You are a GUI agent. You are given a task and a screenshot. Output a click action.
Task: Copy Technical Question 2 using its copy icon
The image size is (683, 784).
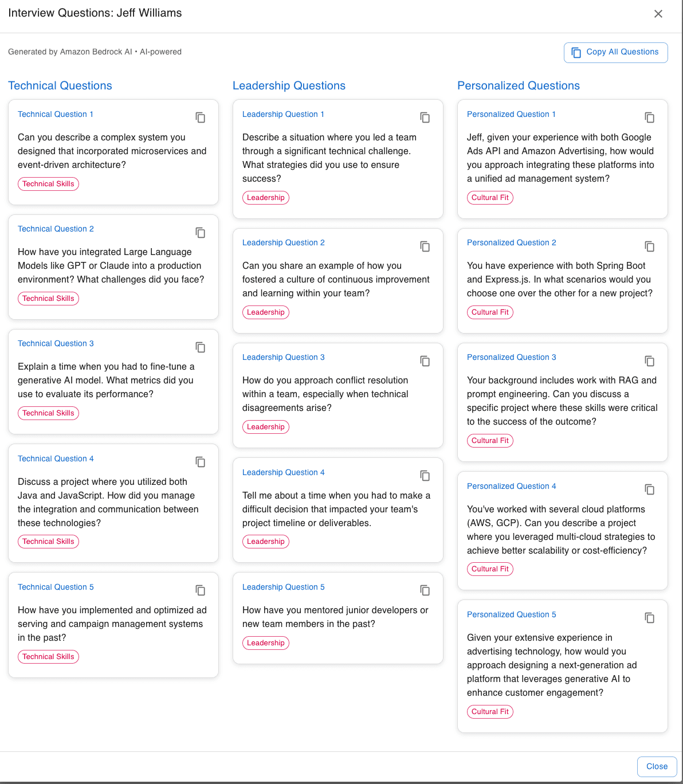point(201,233)
